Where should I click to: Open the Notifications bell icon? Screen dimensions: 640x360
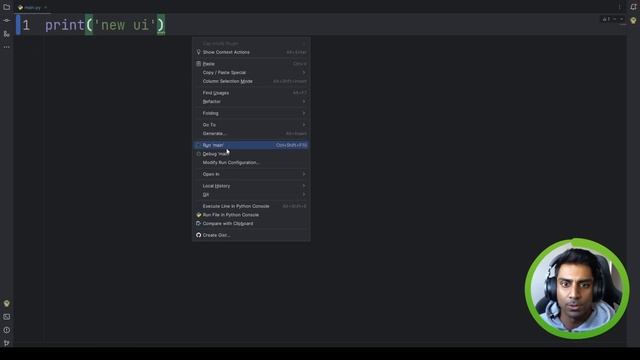(x=633, y=7)
